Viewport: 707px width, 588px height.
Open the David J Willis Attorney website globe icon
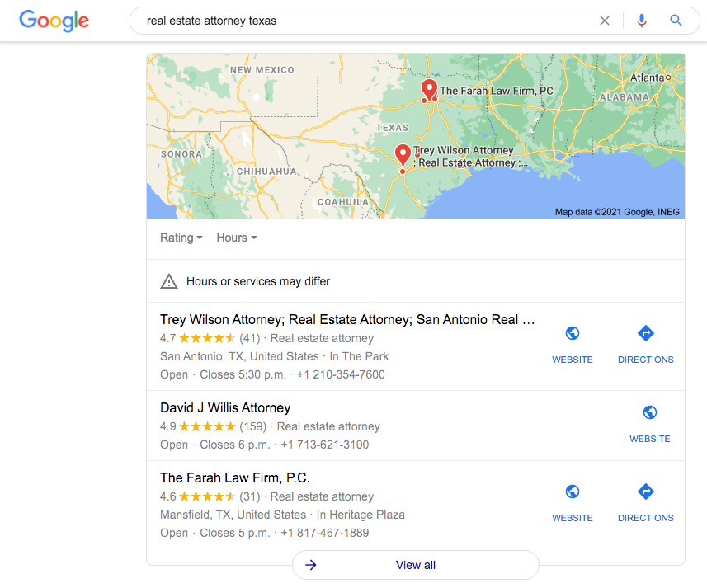(650, 412)
